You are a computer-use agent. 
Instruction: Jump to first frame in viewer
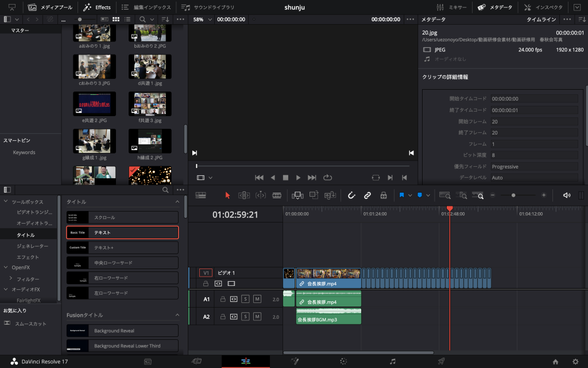click(x=259, y=178)
